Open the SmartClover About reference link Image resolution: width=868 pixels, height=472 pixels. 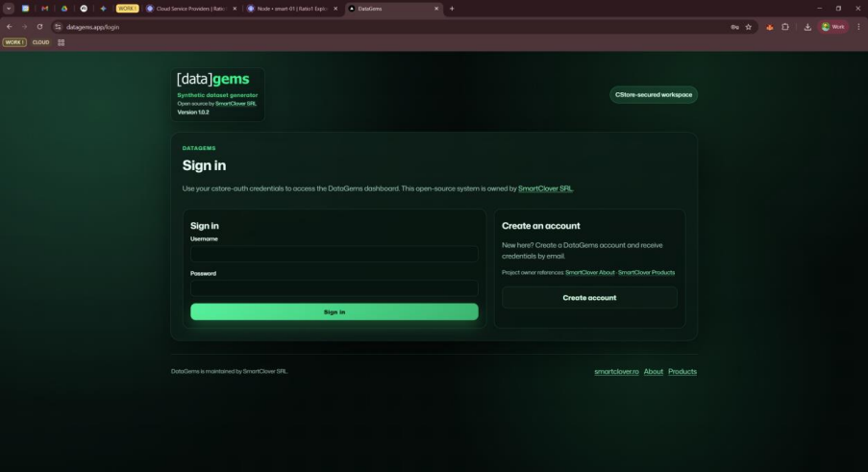[589, 272]
